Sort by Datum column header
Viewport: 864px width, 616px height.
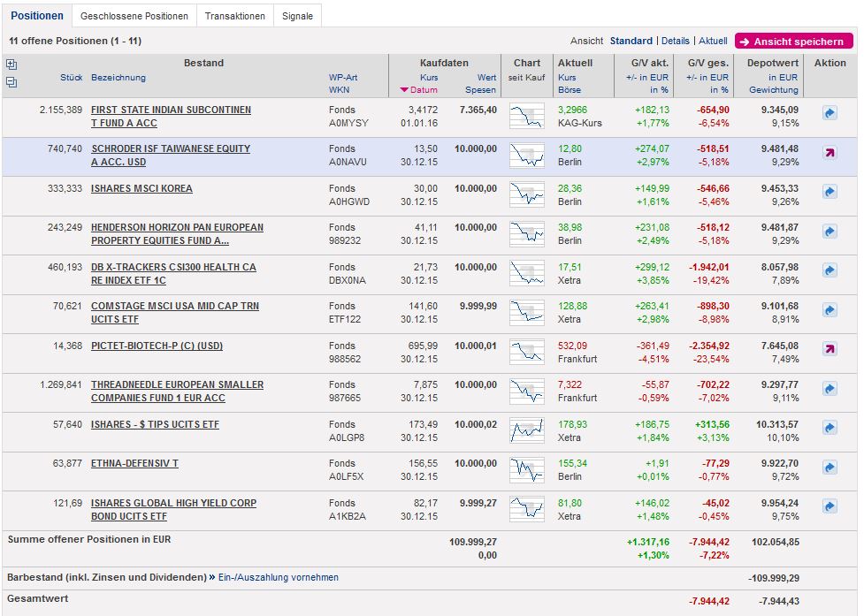pyautogui.click(x=423, y=90)
